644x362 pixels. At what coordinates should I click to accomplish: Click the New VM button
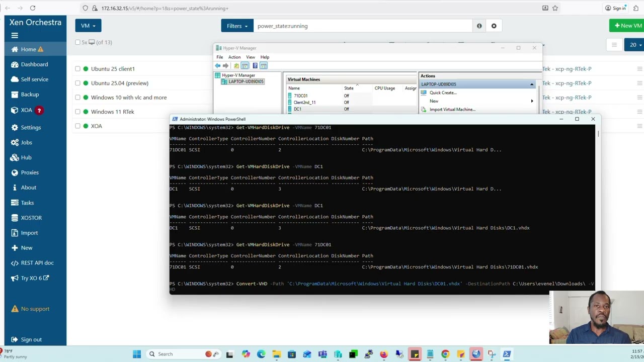click(x=627, y=26)
